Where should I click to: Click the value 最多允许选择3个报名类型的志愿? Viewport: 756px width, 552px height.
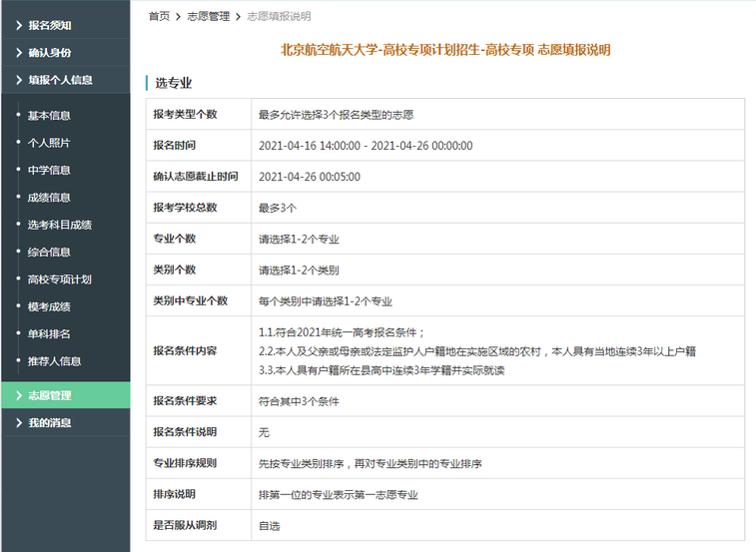pos(336,115)
